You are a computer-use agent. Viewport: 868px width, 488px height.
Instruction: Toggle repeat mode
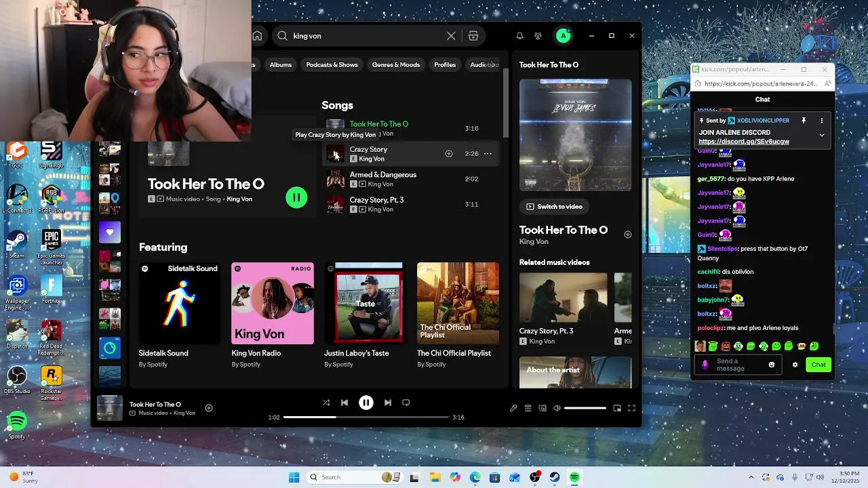click(x=406, y=403)
